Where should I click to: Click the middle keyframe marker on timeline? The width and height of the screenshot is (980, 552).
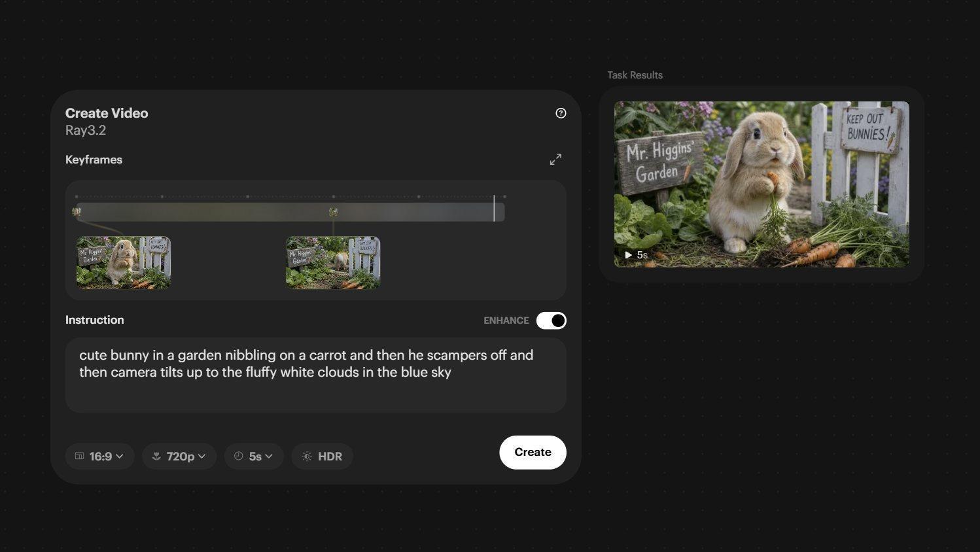[333, 212]
